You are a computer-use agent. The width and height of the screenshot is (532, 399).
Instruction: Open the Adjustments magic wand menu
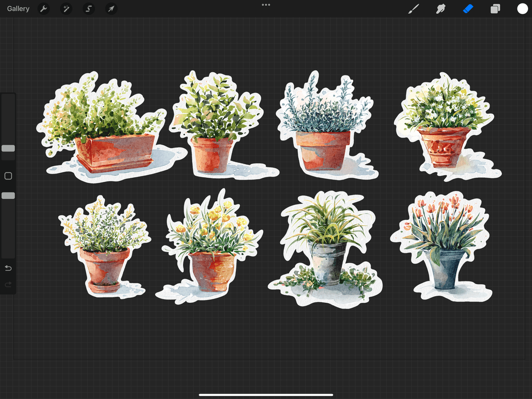pos(66,9)
